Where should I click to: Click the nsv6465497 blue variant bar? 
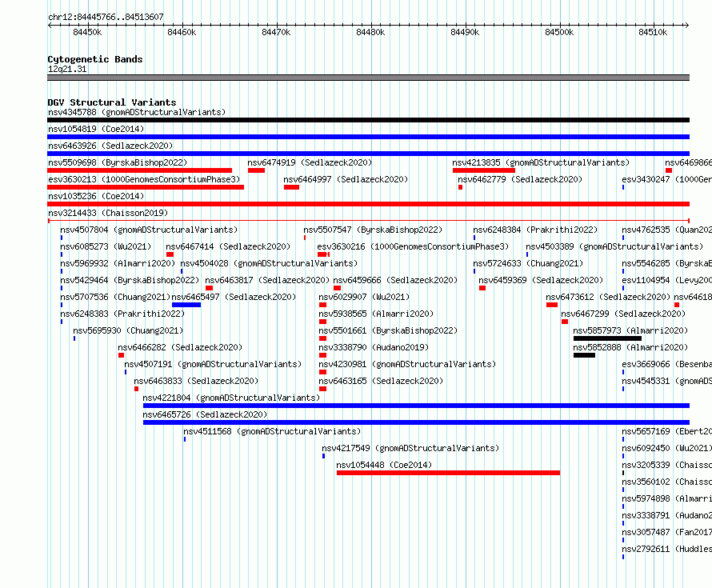coord(186,305)
